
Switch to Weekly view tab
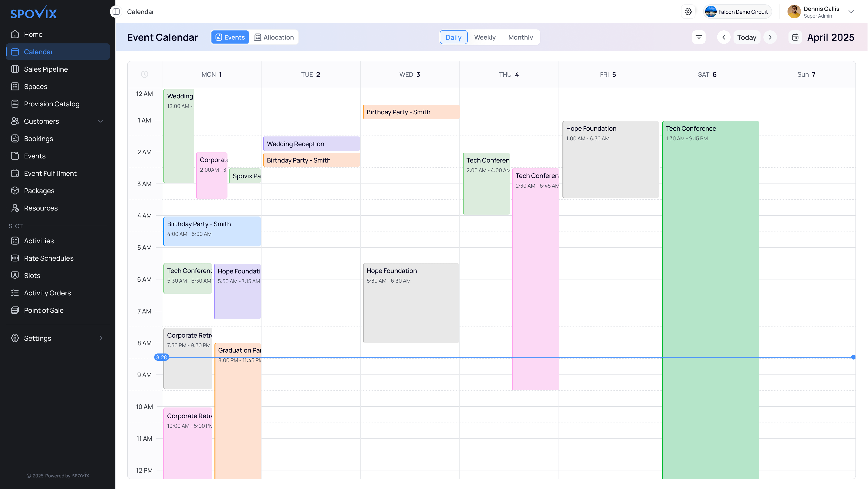(x=485, y=37)
